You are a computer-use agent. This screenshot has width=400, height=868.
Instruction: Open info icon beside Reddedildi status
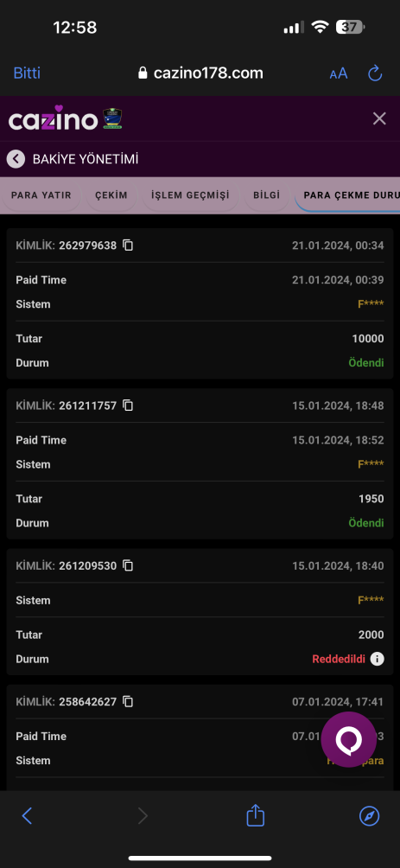(x=377, y=660)
